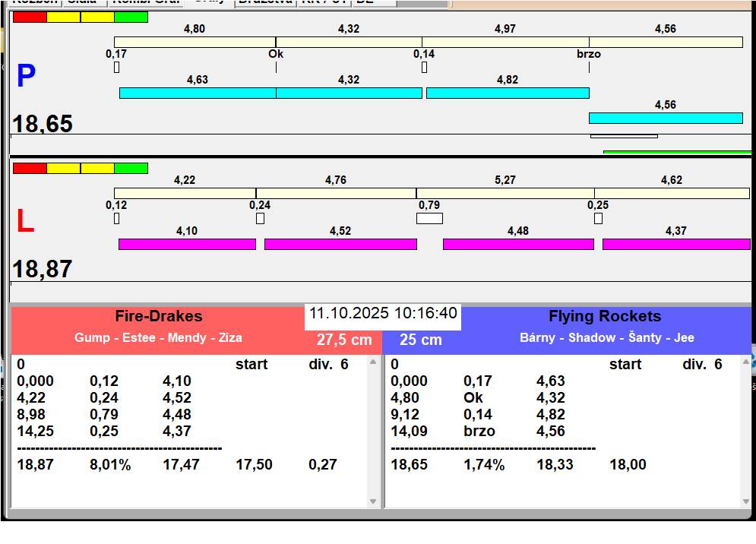The image size is (756, 544).
Task: Click the red light in the P lane
Action: click(x=30, y=17)
